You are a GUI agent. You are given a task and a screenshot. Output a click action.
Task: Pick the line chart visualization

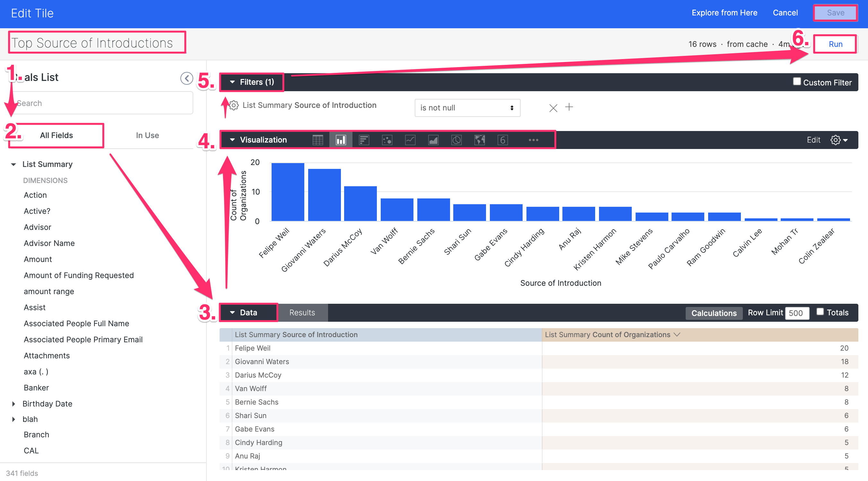(410, 140)
